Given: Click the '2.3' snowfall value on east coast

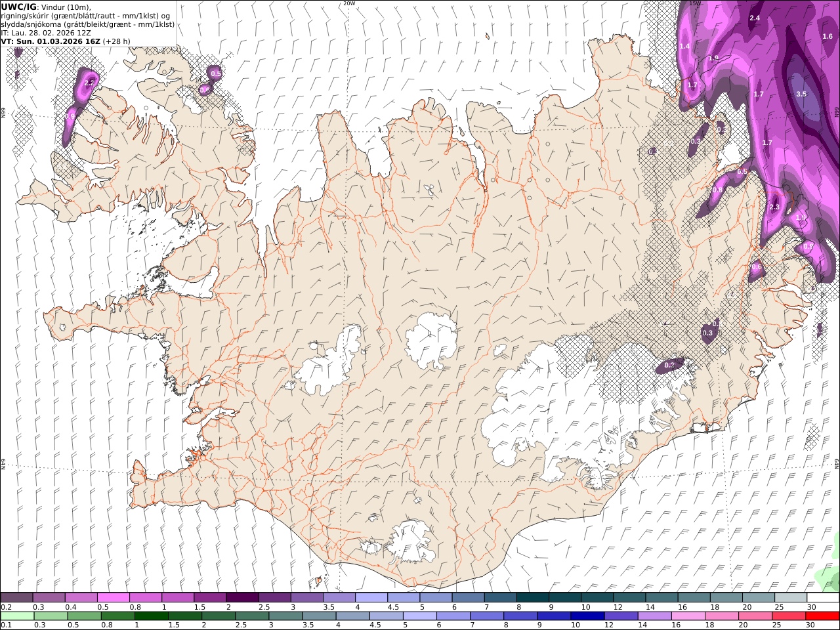Looking at the screenshot, I should click(774, 207).
